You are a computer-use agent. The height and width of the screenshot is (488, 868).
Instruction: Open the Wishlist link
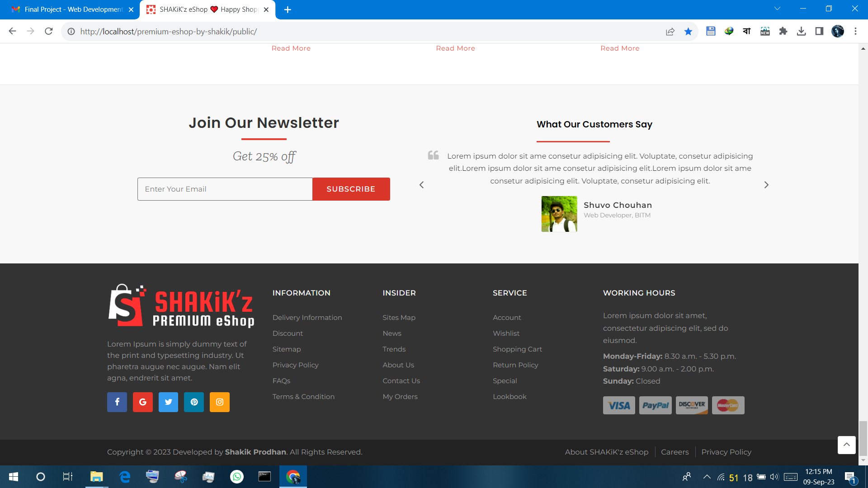pos(506,333)
